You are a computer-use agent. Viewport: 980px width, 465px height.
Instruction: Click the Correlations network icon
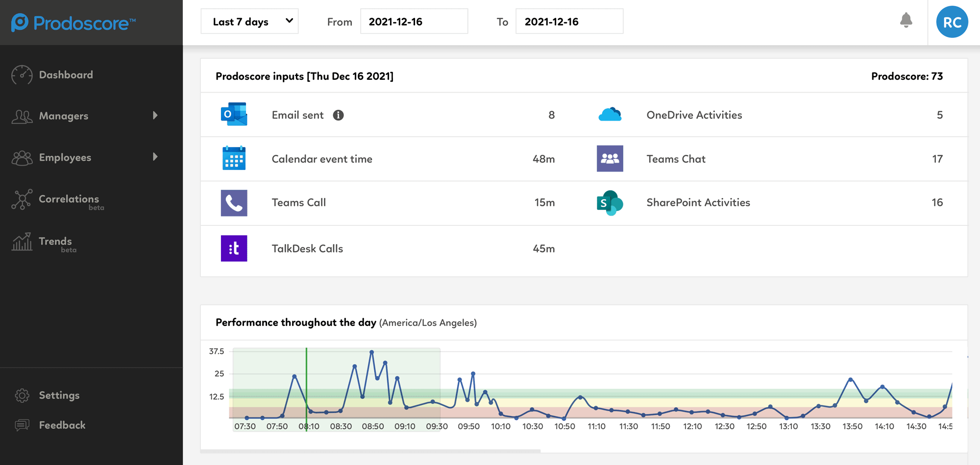click(x=22, y=199)
